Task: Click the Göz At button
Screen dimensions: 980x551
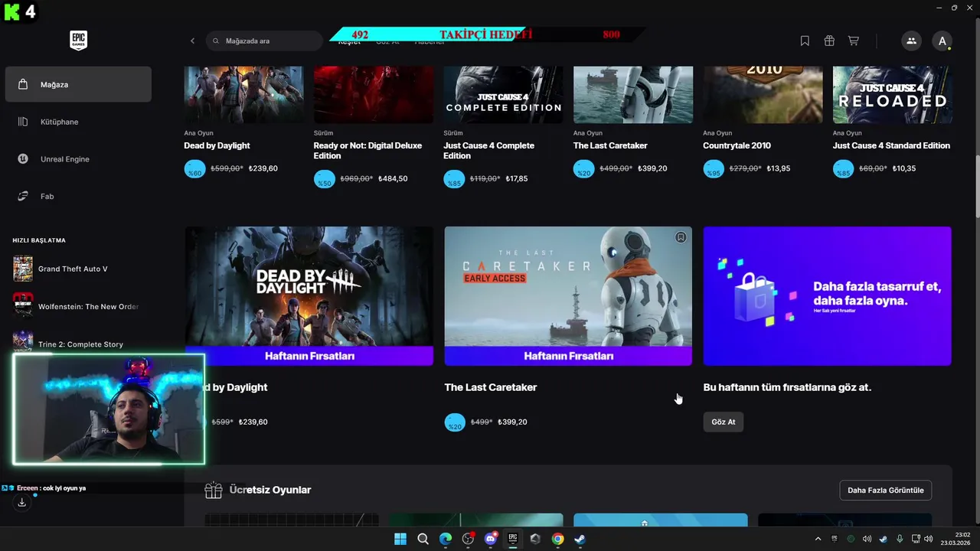Action: [723, 422]
